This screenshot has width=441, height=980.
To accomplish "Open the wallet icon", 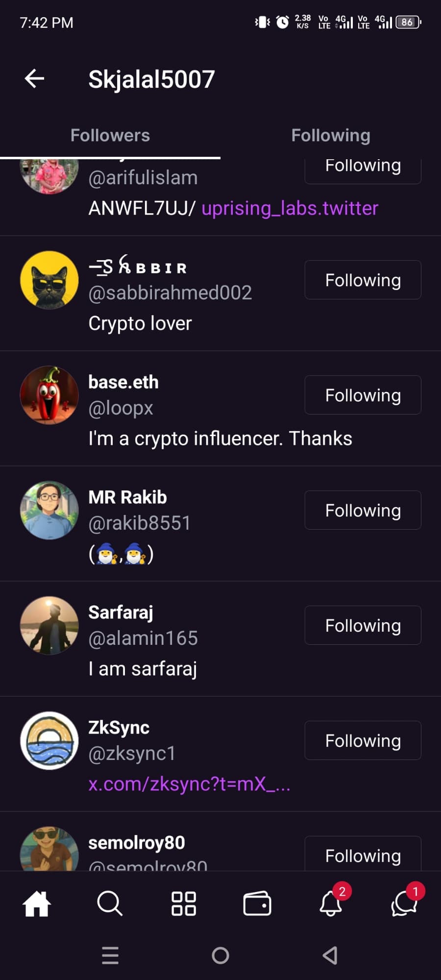I will pyautogui.click(x=257, y=903).
